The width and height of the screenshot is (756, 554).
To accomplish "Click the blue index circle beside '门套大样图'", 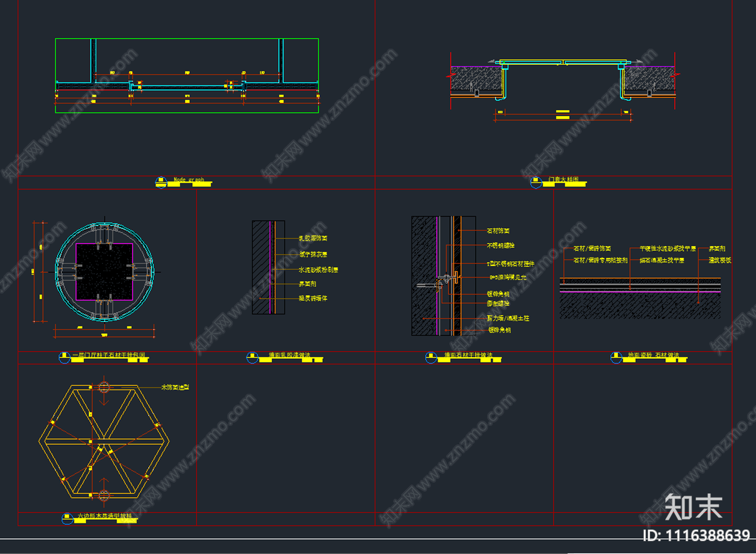I will tap(536, 182).
